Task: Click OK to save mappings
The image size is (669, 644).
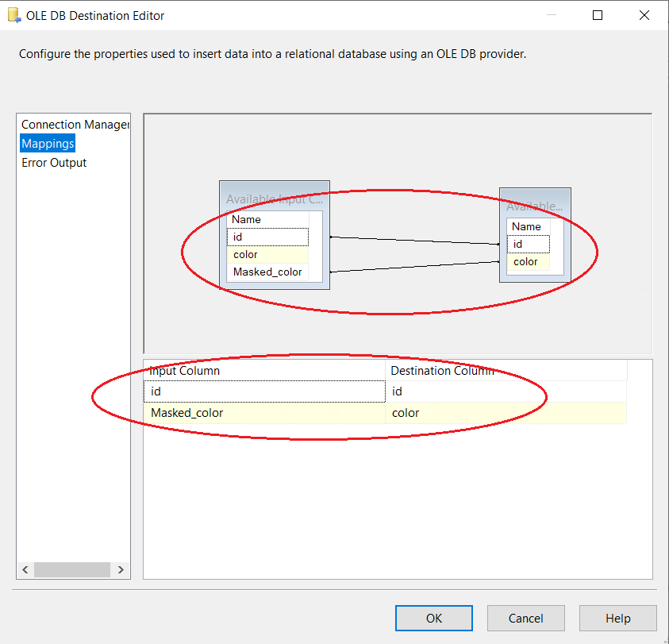Action: click(x=433, y=619)
